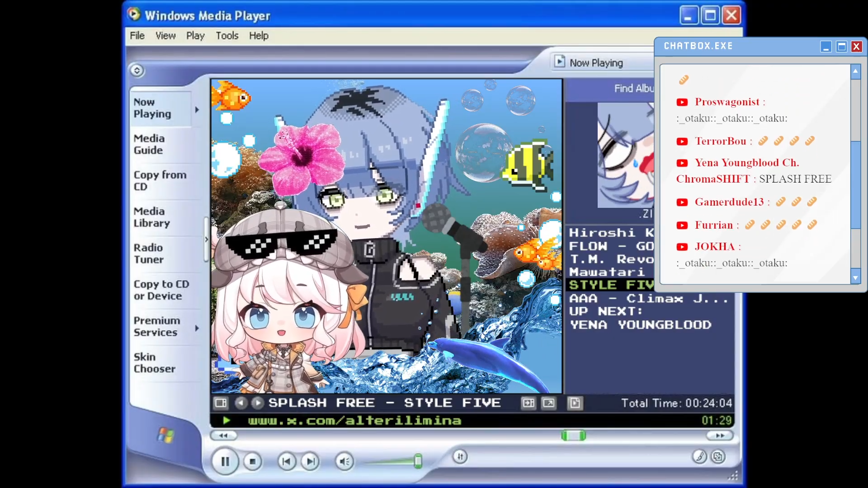Switch to full screen view icon
868x488 pixels.
[549, 403]
